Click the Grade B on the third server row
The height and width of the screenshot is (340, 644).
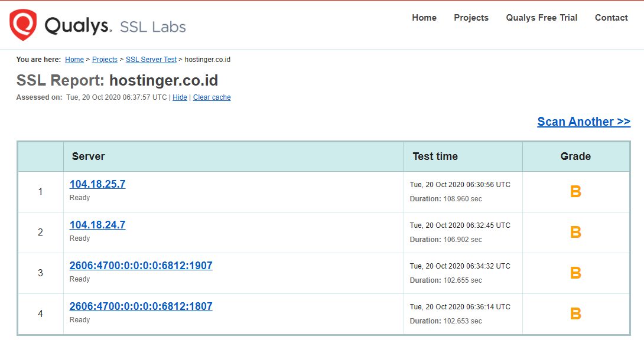pyautogui.click(x=575, y=273)
